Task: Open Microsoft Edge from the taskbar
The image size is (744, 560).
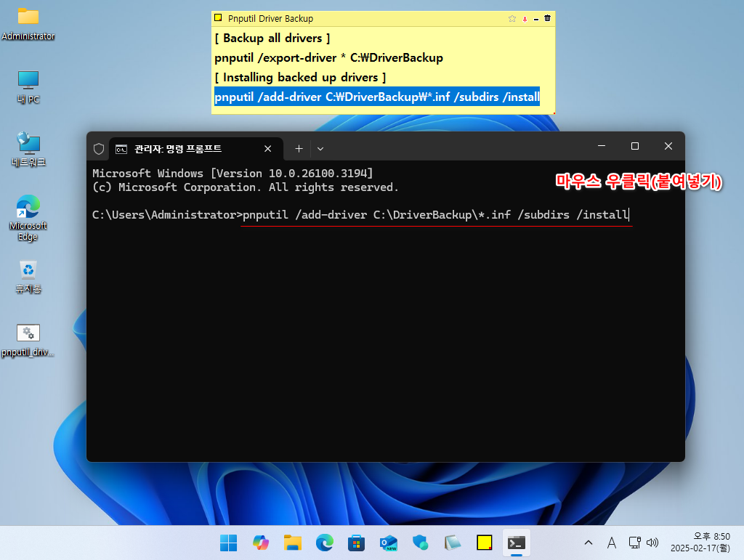Action: click(325, 543)
